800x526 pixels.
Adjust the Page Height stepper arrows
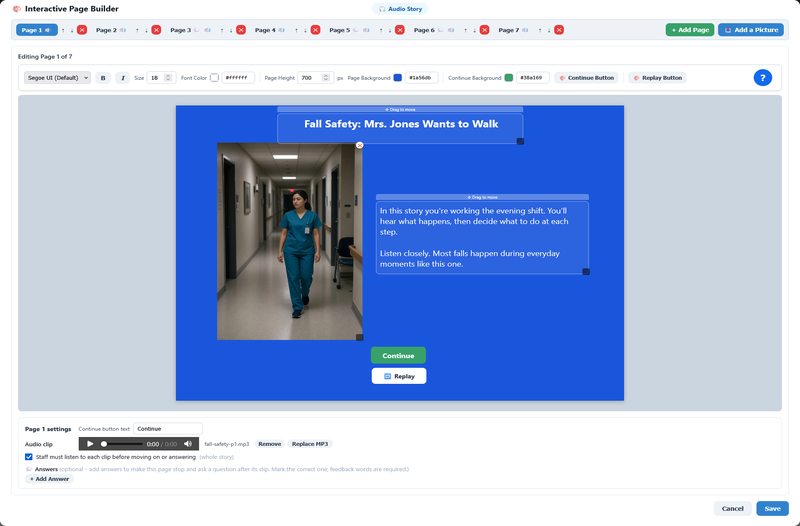(326, 78)
